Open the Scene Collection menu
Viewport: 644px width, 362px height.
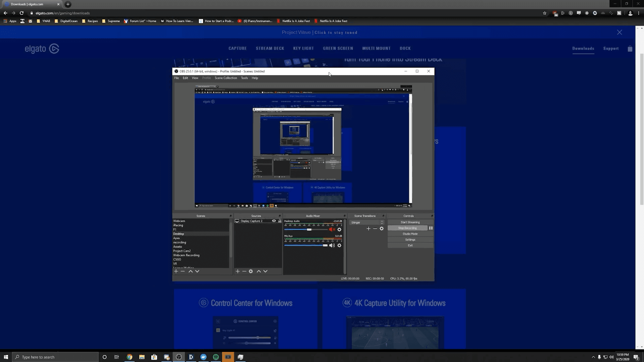(x=226, y=78)
